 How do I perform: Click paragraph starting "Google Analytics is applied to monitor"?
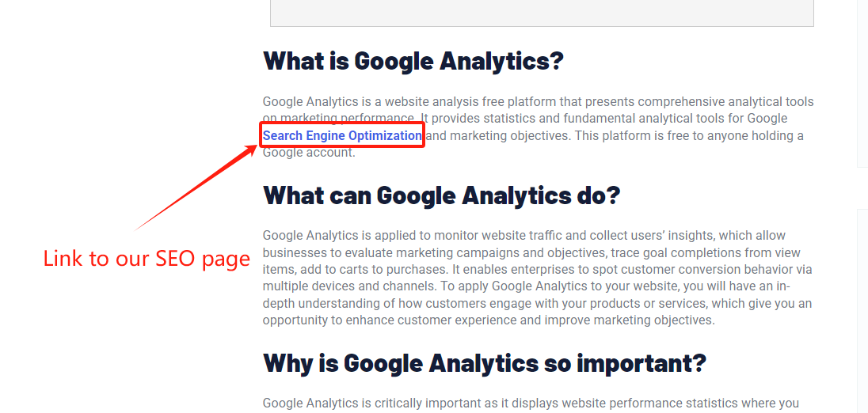[539, 278]
